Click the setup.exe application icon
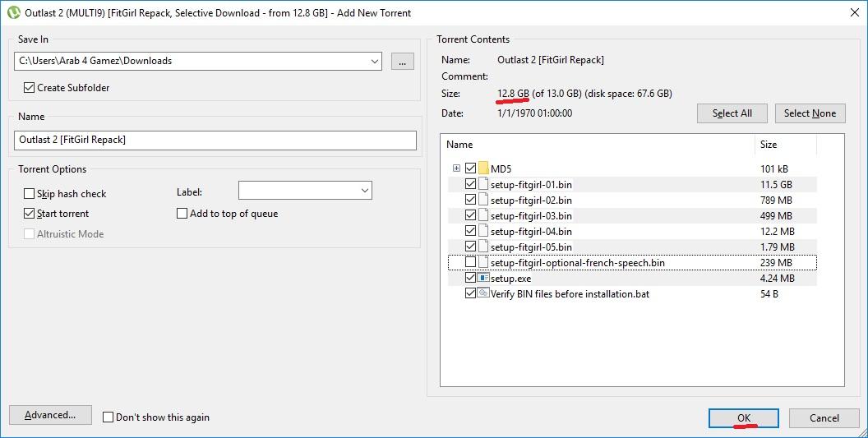 pyautogui.click(x=483, y=278)
